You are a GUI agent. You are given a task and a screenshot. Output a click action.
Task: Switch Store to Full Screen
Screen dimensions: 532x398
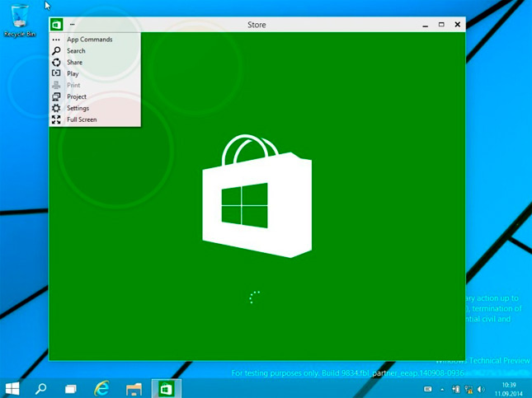click(x=95, y=119)
